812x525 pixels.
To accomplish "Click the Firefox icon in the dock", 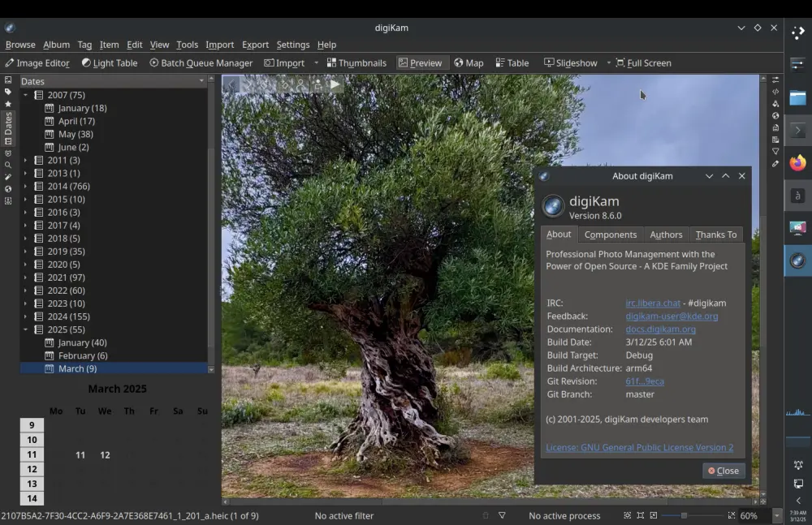I will point(797,163).
